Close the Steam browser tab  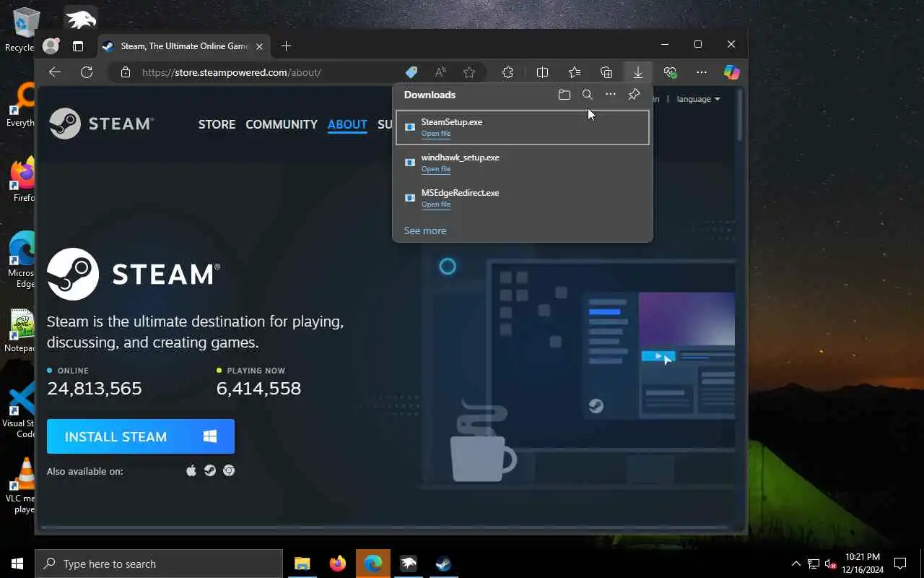[x=259, y=46]
